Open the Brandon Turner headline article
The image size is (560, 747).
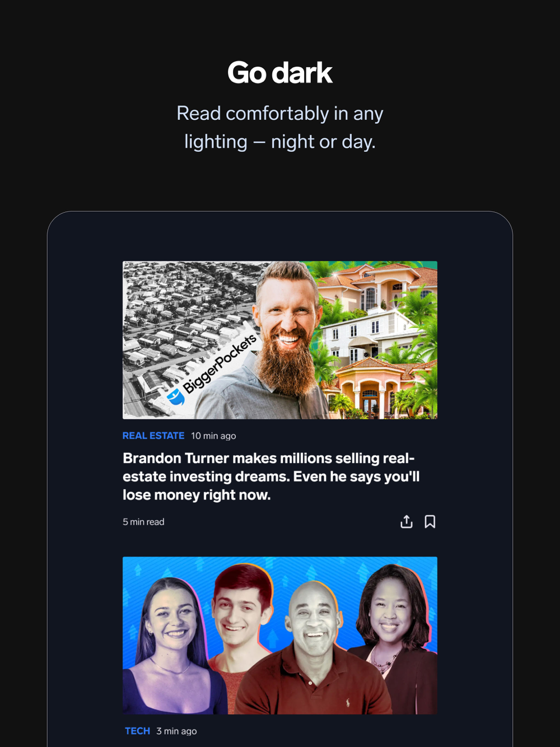271,477
